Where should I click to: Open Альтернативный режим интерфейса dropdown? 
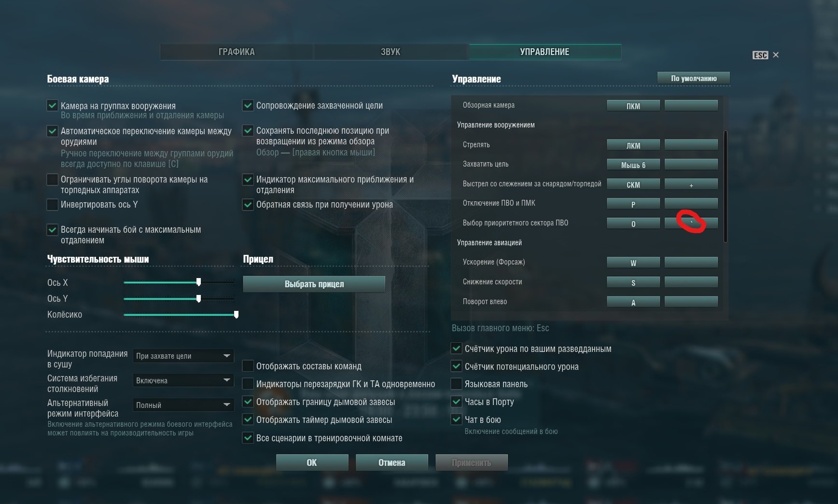tap(183, 405)
